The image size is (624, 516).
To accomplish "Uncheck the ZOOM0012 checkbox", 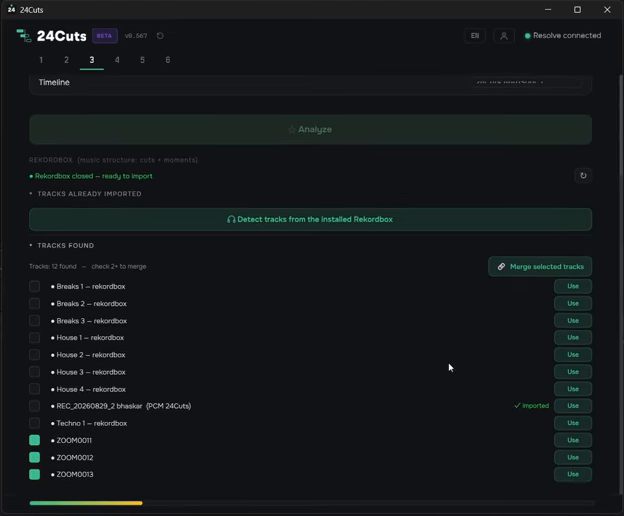I will coord(35,458).
